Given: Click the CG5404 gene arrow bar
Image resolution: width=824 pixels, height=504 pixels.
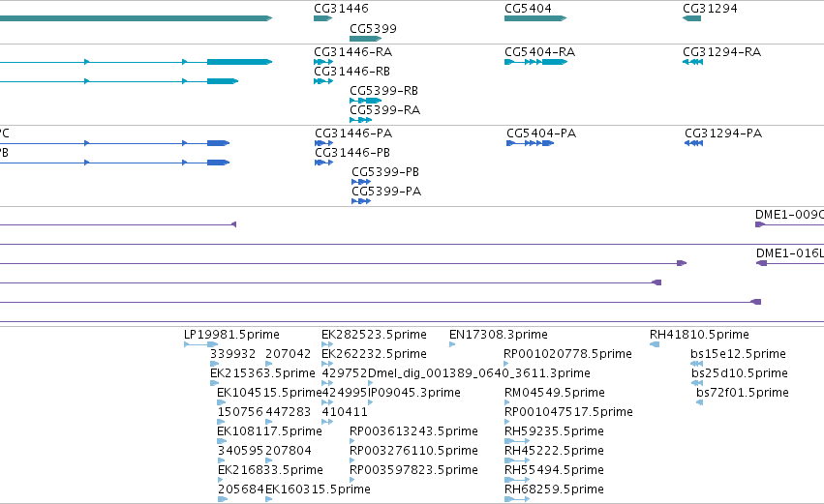Looking at the screenshot, I should 535,18.
